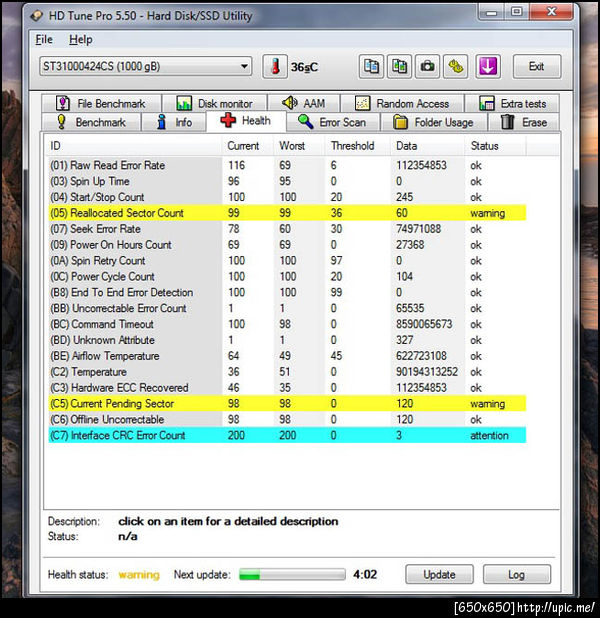Open the AAM tab
Image resolution: width=600 pixels, height=618 pixels.
pyautogui.click(x=304, y=103)
